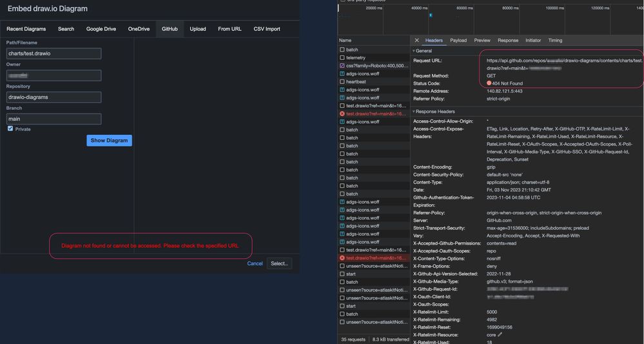Click the 8.3 kB transferred status entry
This screenshot has height=344, width=644.
coord(391,339)
